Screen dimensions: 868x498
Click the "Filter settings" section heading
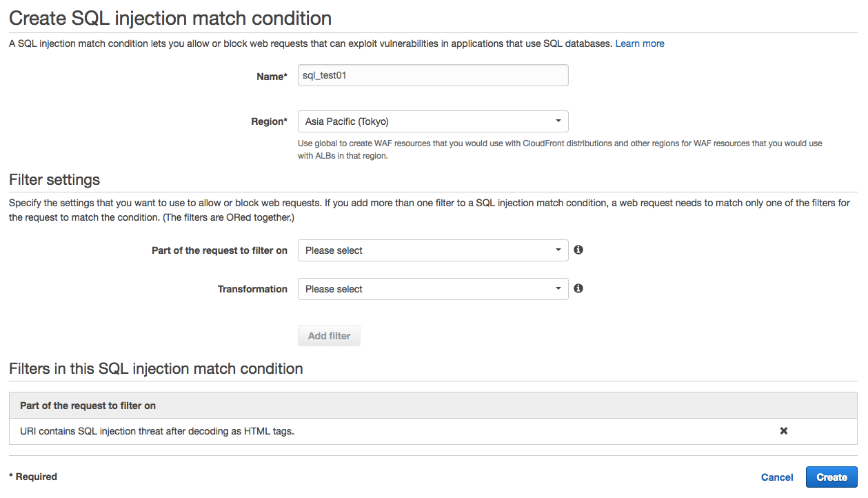(54, 180)
